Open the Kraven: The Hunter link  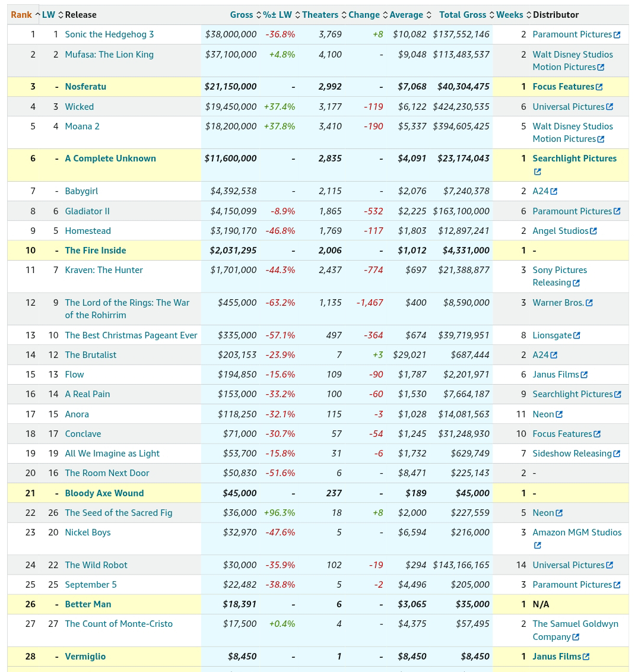pyautogui.click(x=104, y=271)
